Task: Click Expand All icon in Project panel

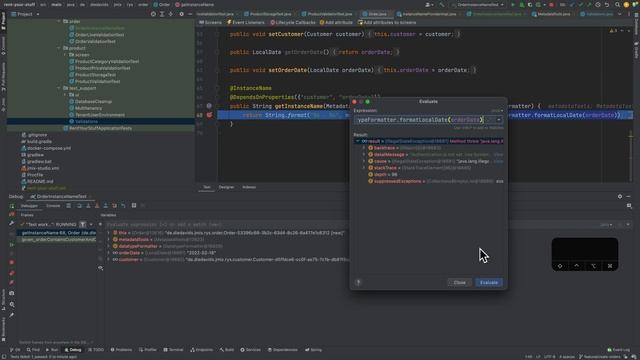Action: click(x=162, y=14)
